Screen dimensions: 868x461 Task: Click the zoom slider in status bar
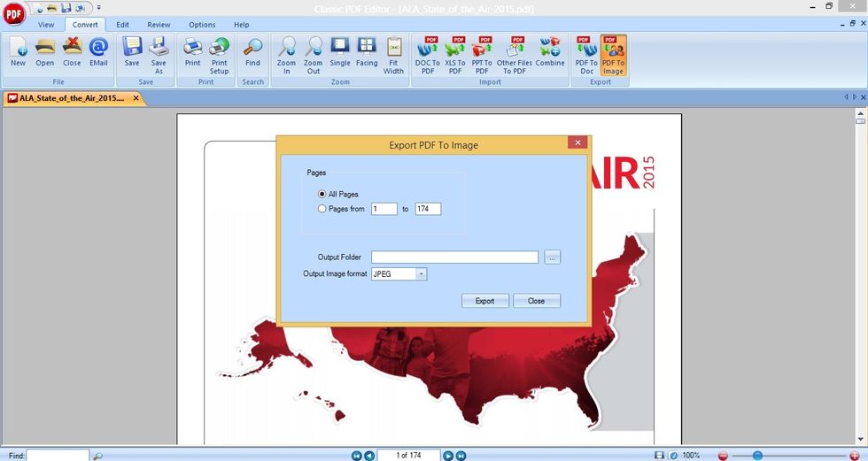pyautogui.click(x=757, y=456)
